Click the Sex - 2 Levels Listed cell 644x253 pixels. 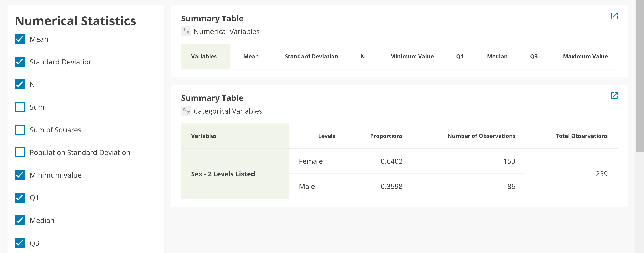(x=223, y=174)
